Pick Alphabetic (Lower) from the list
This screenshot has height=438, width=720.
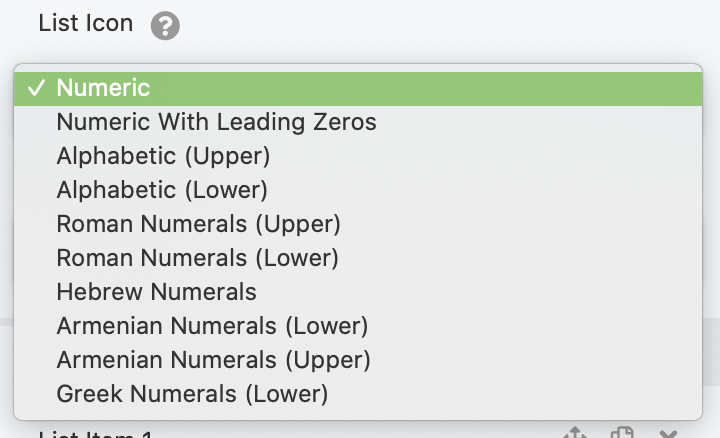coord(162,190)
